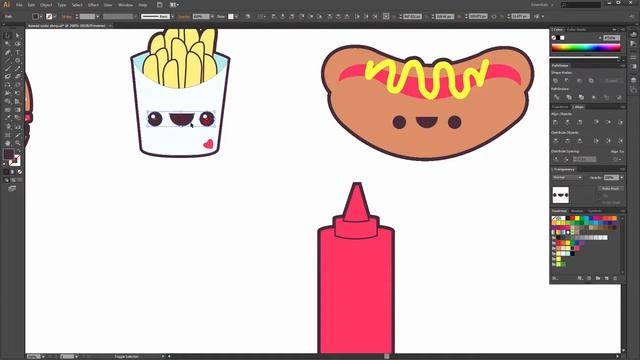Change Screen Mode at bottom of Tools
Screen dimensions: 640x360
click(x=12, y=189)
